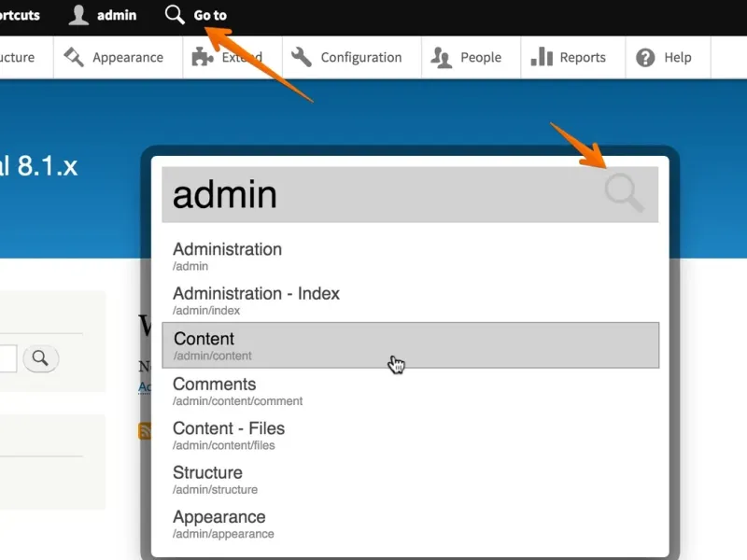Viewport: 747px width, 560px height.
Task: Click the /admin/structure path text
Action: 215,489
